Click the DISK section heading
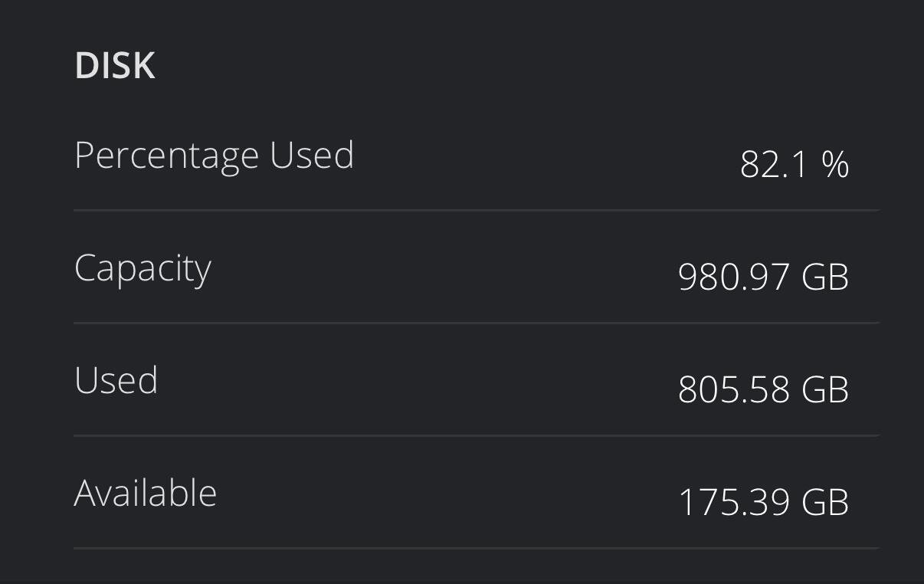 point(115,66)
